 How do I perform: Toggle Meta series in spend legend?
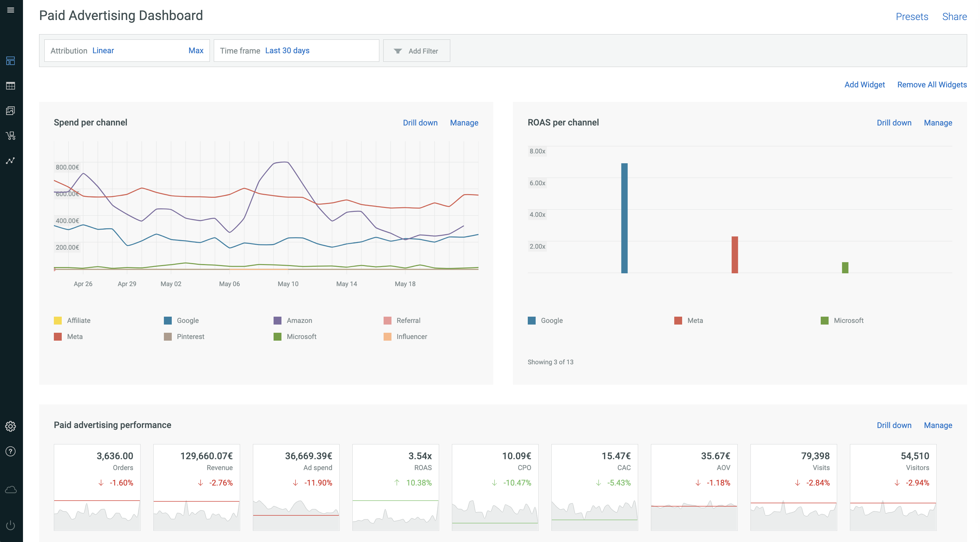69,336
